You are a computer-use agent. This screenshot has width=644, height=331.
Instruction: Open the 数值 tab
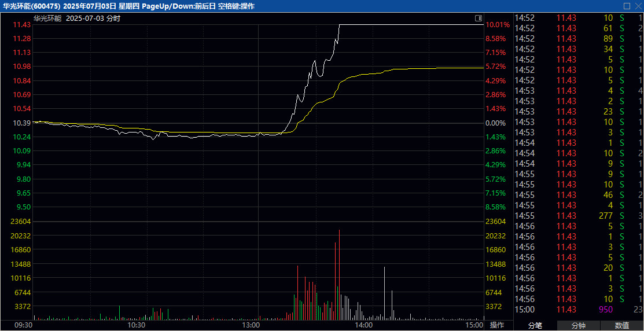(x=622, y=326)
